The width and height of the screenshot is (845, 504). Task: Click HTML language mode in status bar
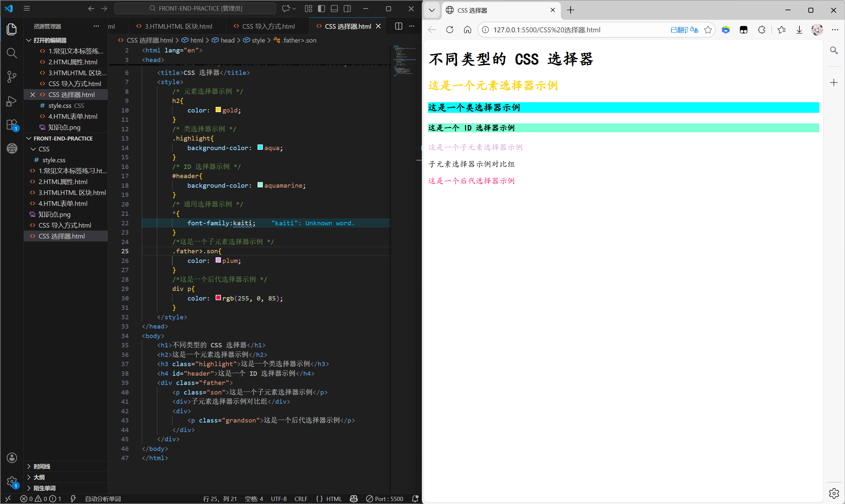334,499
